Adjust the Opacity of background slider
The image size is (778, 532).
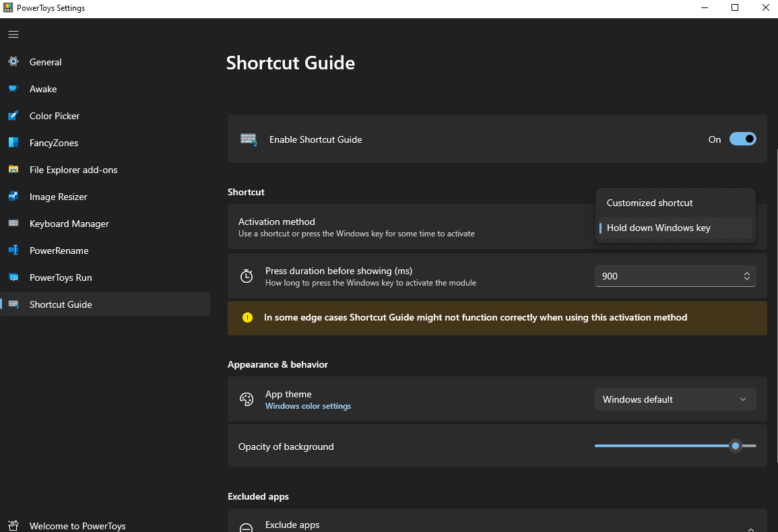coord(735,445)
